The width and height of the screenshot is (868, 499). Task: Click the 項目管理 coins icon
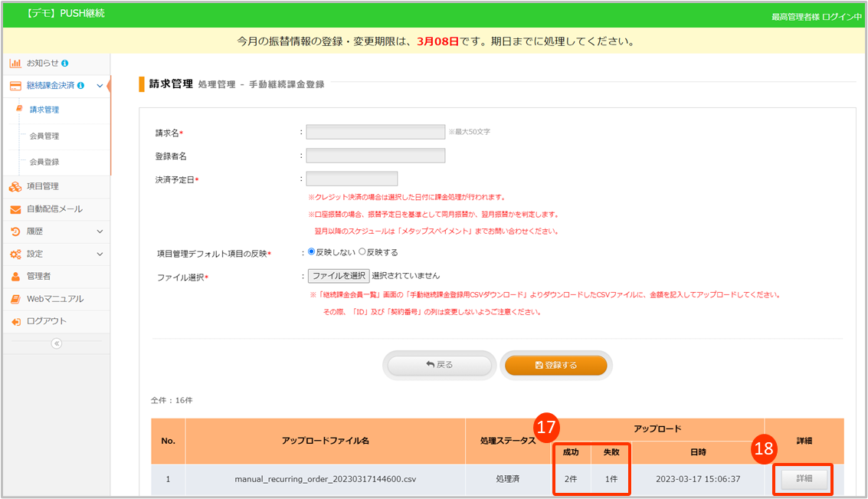coord(15,186)
